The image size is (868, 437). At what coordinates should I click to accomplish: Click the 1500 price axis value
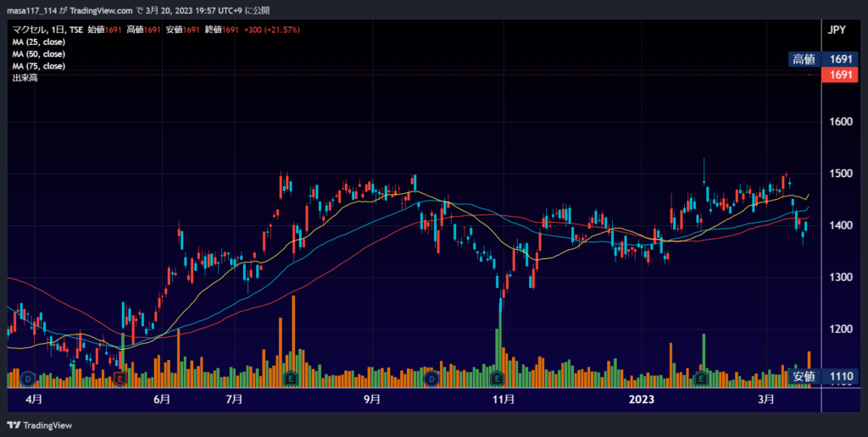tap(840, 174)
